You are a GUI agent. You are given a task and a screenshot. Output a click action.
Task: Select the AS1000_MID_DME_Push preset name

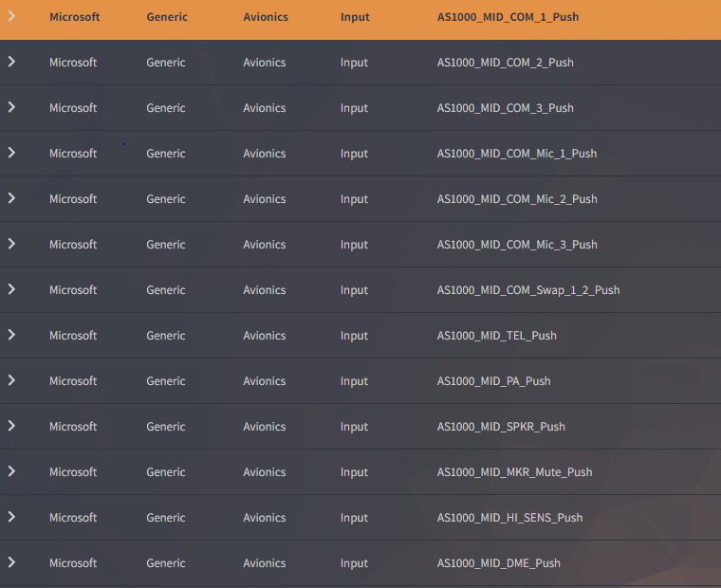[498, 563]
